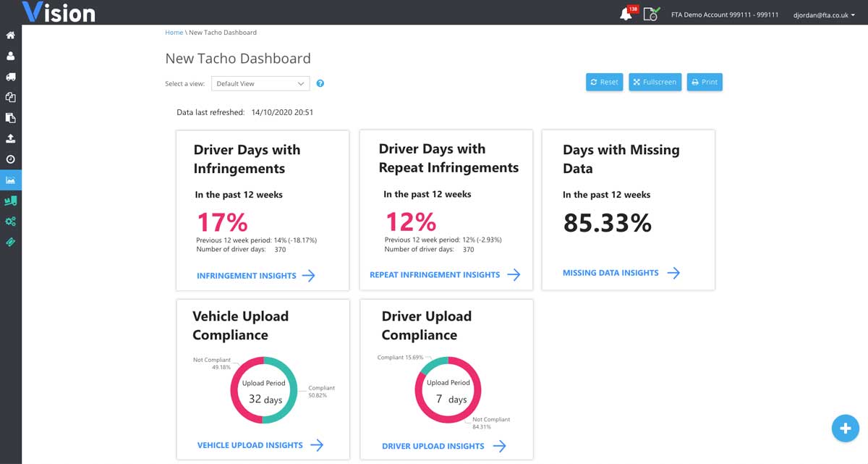Open the Driver Upload Insights link
The image size is (868, 464).
(x=444, y=447)
